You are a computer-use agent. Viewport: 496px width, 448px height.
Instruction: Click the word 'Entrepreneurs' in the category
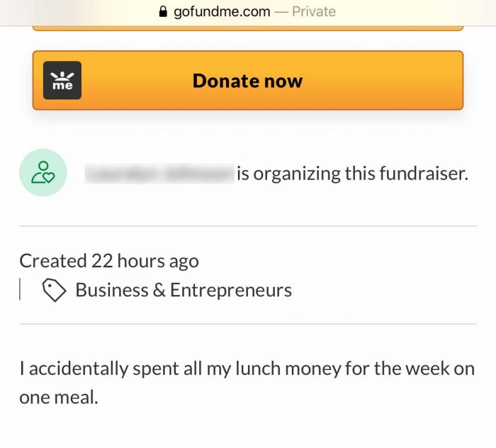231,290
